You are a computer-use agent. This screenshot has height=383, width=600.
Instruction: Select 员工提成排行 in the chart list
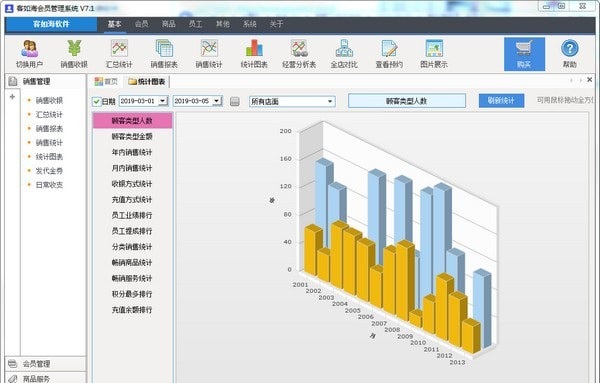(132, 231)
